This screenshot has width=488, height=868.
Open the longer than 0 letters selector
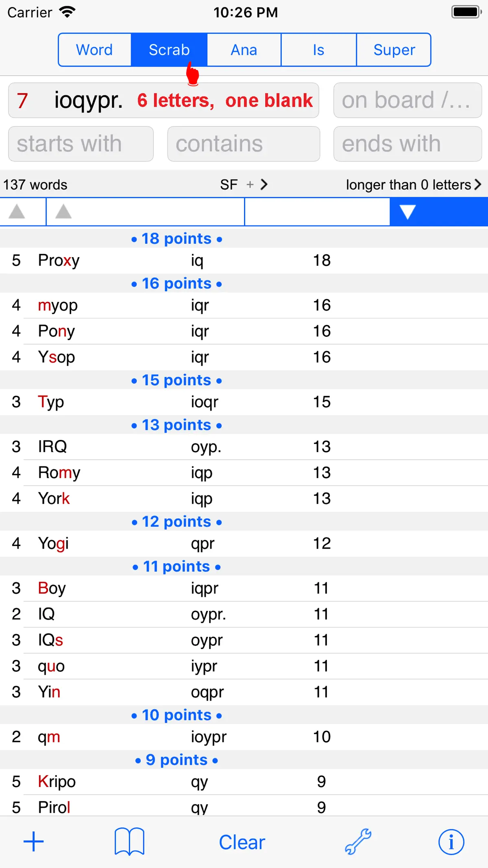(x=414, y=185)
